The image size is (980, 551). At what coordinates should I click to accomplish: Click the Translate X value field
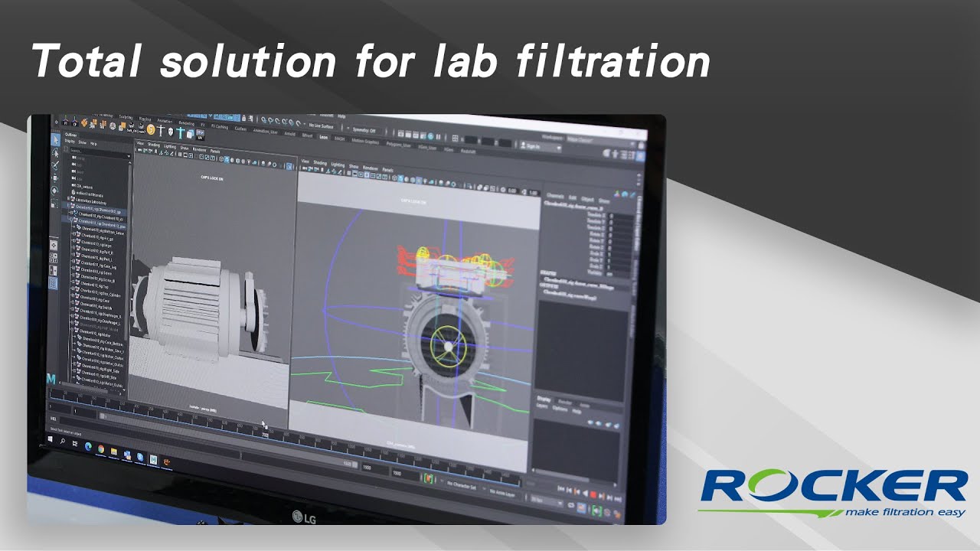tap(621, 216)
